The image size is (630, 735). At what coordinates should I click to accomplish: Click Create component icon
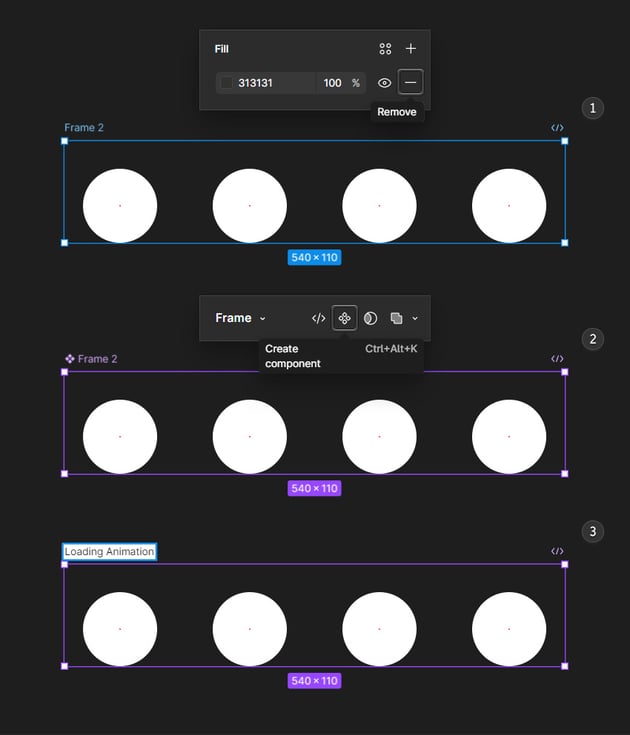(345, 318)
